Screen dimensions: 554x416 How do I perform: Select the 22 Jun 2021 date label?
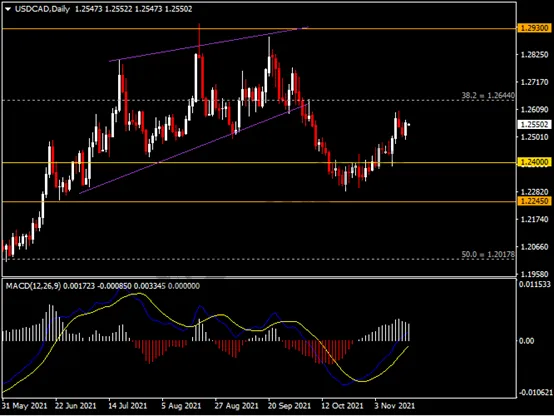[76, 406]
